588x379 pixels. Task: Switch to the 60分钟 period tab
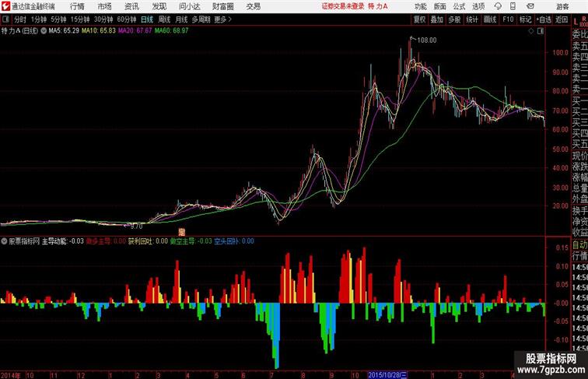[x=126, y=19]
